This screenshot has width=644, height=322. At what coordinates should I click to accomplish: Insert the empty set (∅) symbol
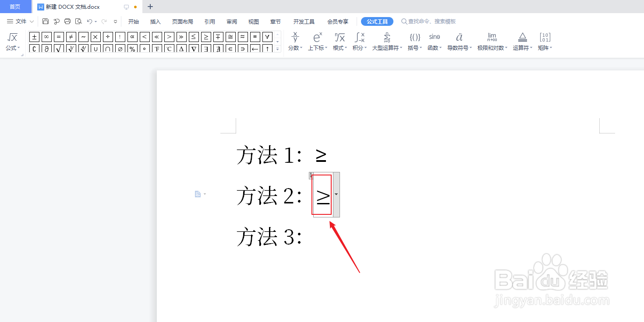pyautogui.click(x=120, y=48)
